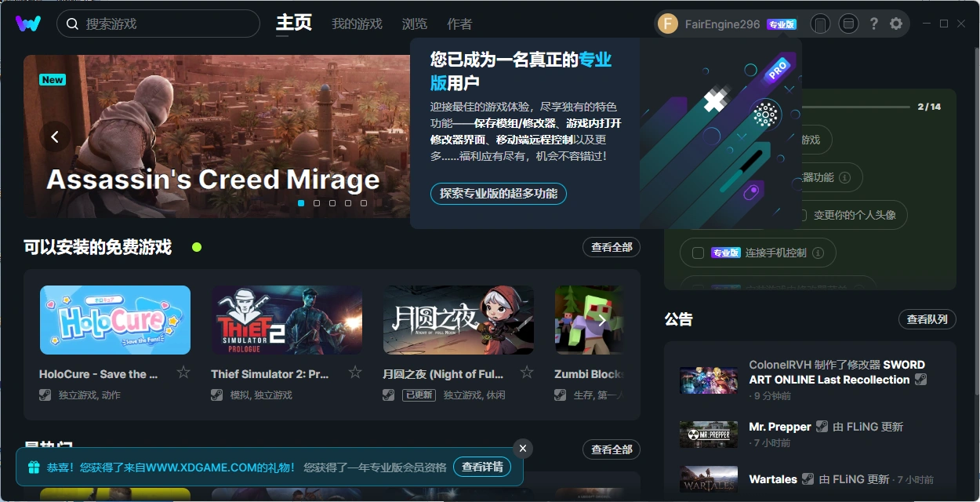Viewport: 980px width, 502px height.
Task: Check the 连接手机控制 checkbox
Action: click(x=698, y=253)
